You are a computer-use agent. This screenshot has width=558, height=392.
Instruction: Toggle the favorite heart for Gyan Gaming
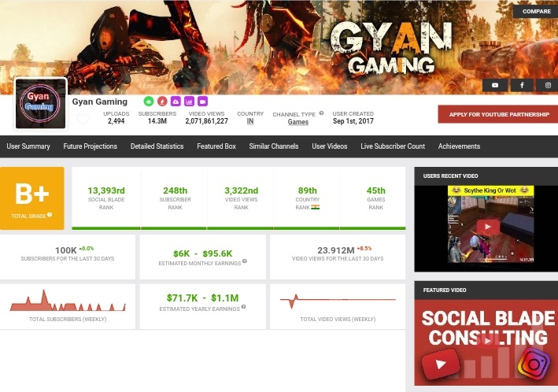tap(83, 120)
